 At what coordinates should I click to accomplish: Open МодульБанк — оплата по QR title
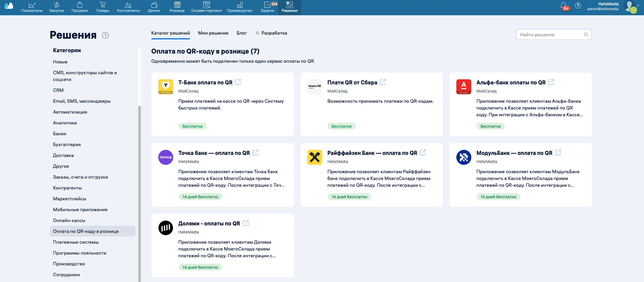click(x=514, y=153)
